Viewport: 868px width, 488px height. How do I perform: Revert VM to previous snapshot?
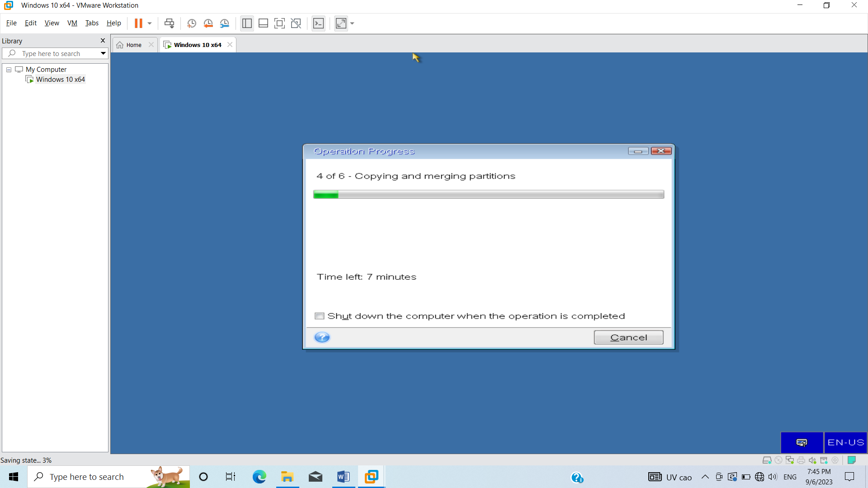[208, 23]
